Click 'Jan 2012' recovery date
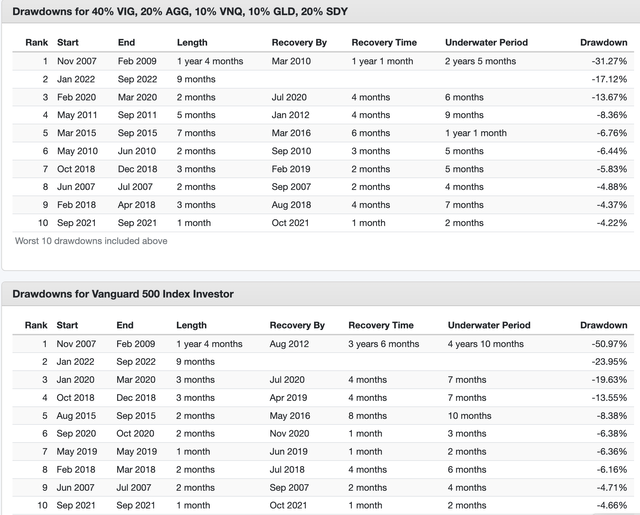640x515 pixels. click(290, 115)
